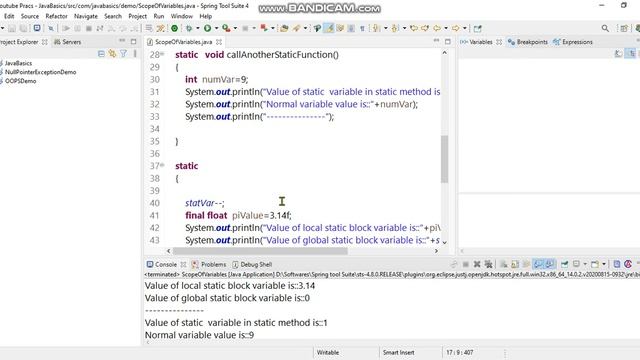Open the Forward navigation history dropdown
Viewport: 640px width, 360px height.
click(465, 28)
